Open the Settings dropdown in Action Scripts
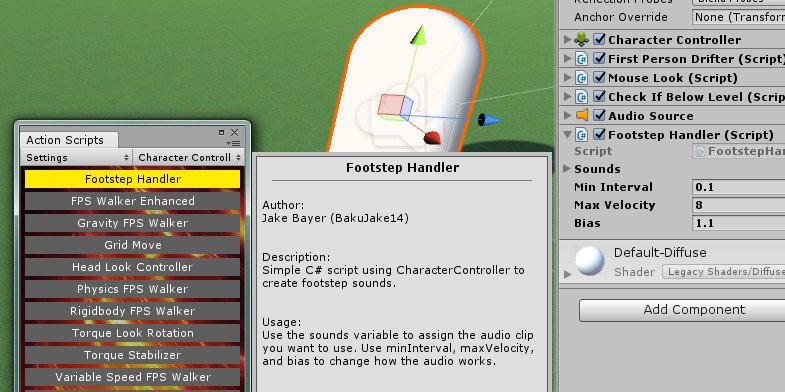 (x=77, y=157)
